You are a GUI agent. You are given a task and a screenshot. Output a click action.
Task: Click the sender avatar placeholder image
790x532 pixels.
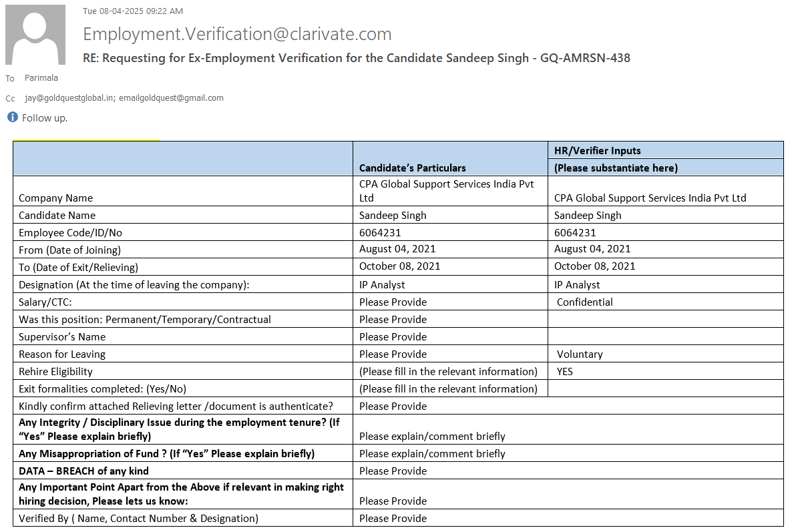pyautogui.click(x=35, y=35)
